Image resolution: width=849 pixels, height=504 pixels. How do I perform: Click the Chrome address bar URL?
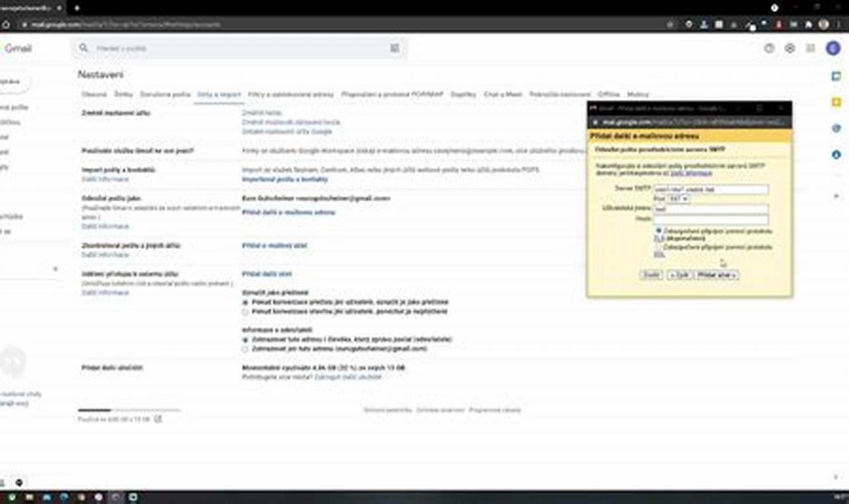point(126,25)
